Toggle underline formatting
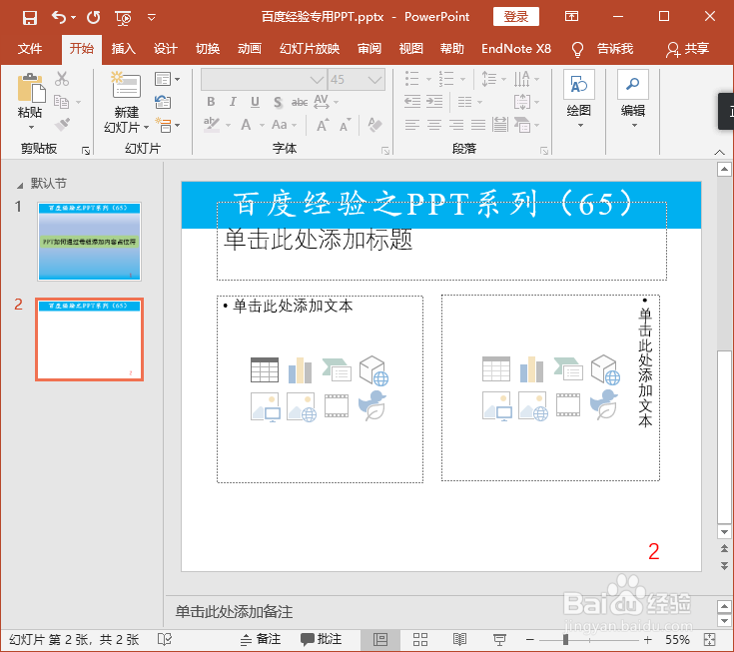Screen dimensions: 734x652 tap(255, 102)
